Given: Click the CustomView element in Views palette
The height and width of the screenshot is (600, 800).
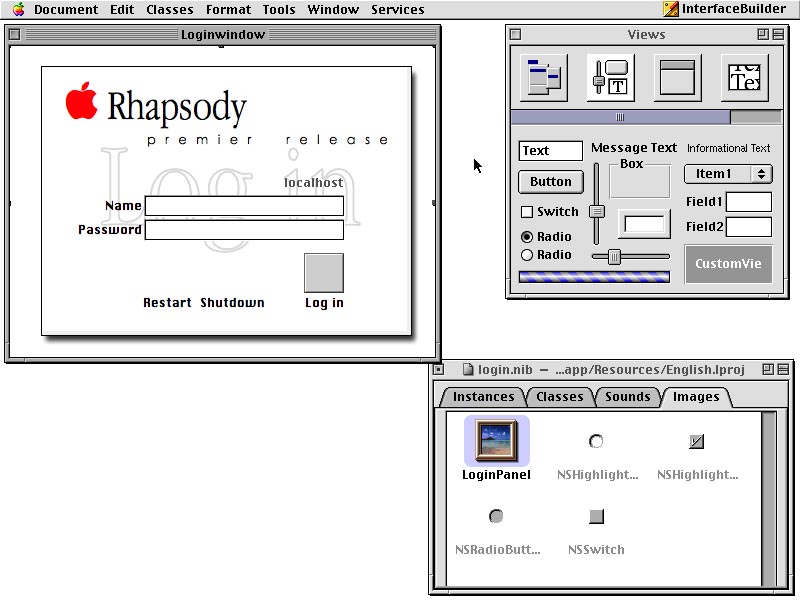Looking at the screenshot, I should point(728,264).
